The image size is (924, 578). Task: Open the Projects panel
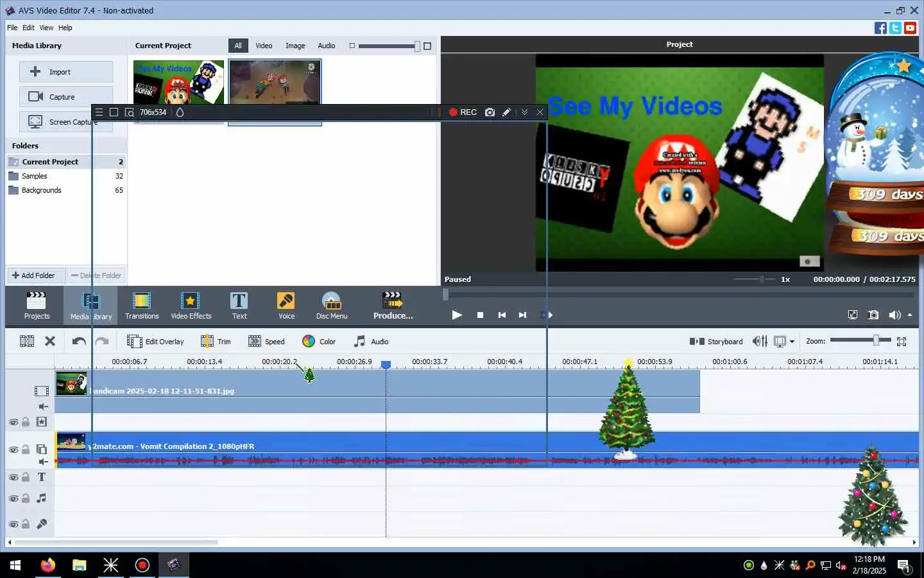(37, 306)
